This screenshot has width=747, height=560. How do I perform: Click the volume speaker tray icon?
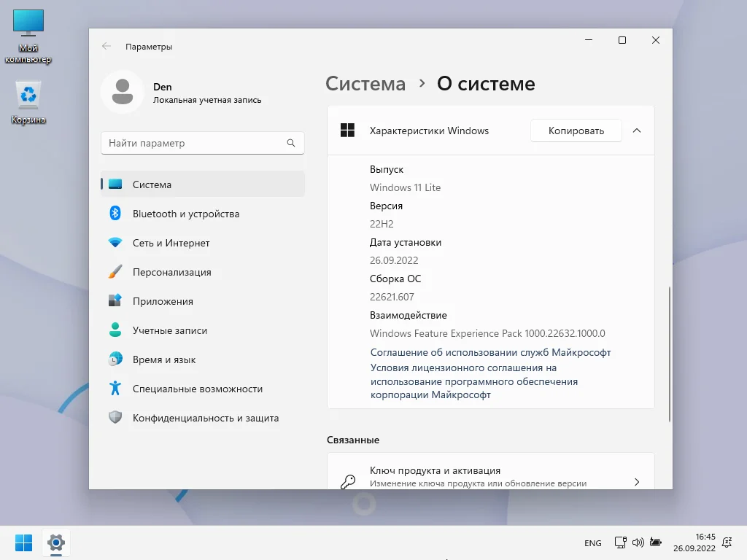(638, 542)
